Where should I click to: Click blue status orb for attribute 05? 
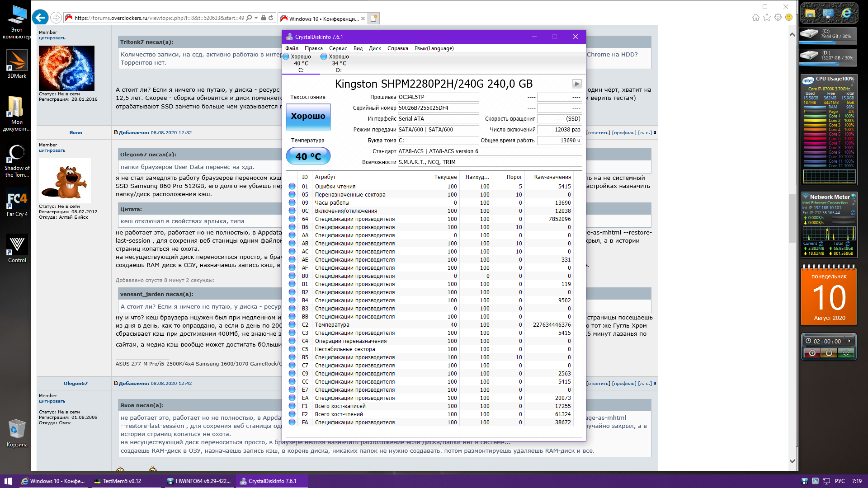pyautogui.click(x=292, y=195)
